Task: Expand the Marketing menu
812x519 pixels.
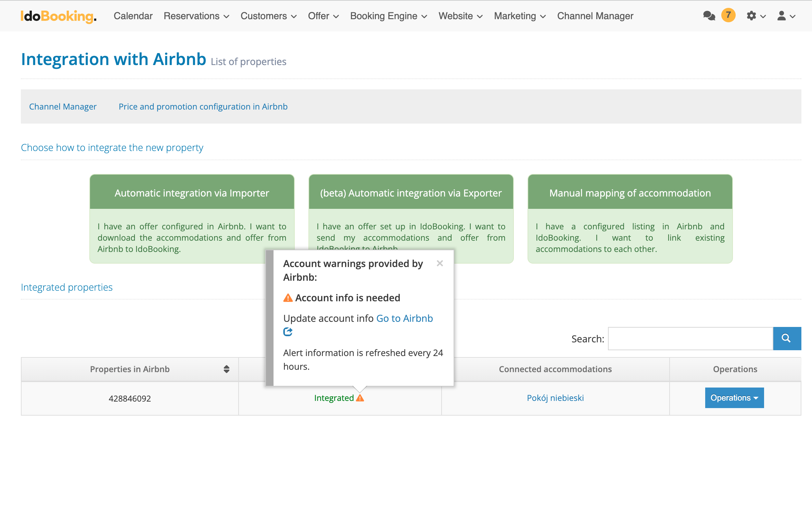Action: (520, 16)
